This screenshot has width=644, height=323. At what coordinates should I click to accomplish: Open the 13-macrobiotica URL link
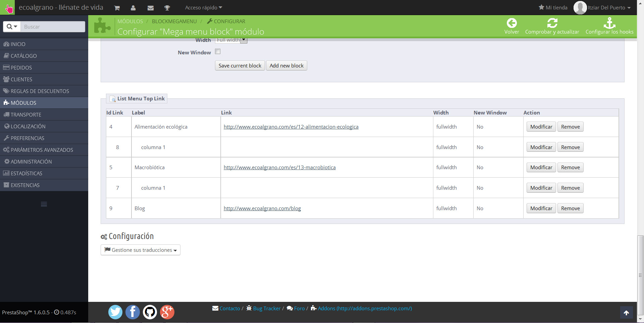click(x=279, y=167)
